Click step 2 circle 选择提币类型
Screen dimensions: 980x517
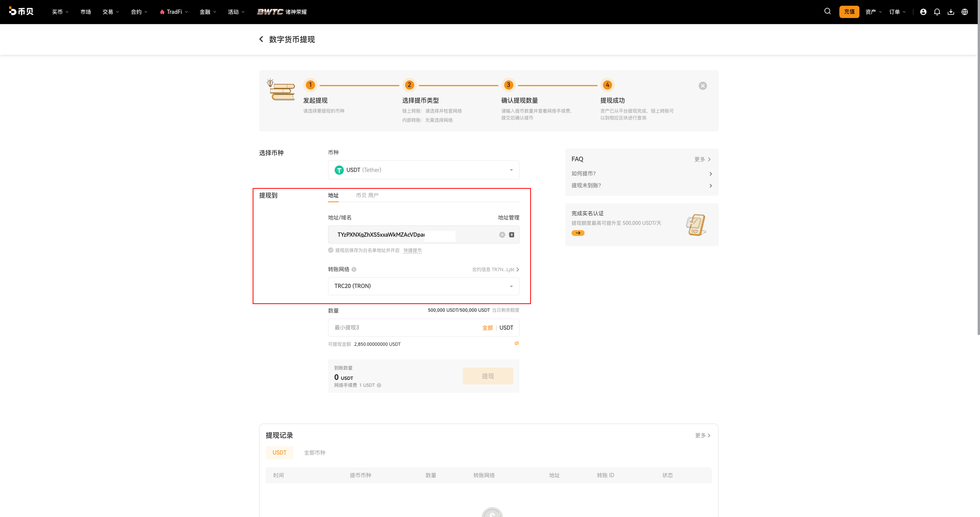point(409,85)
